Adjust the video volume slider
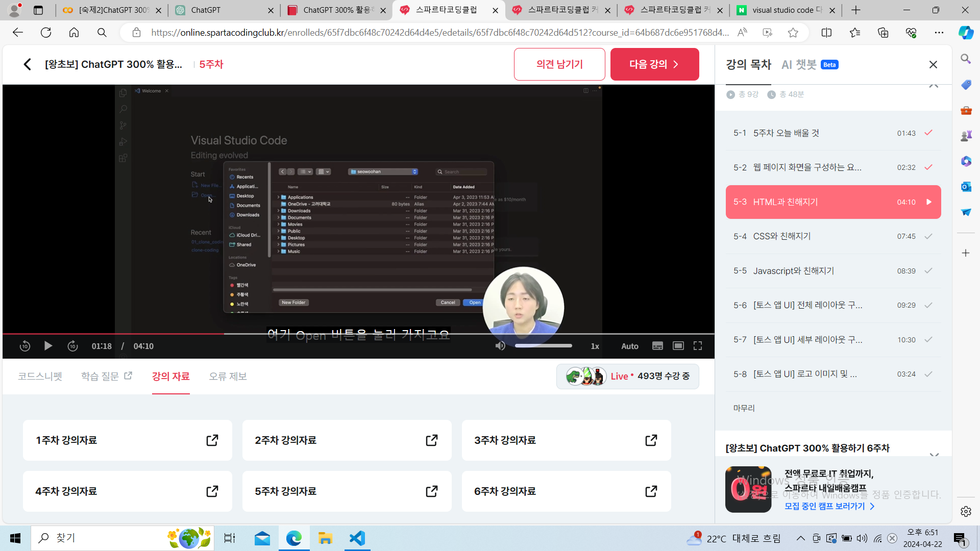Viewport: 980px width, 551px height. click(x=544, y=346)
